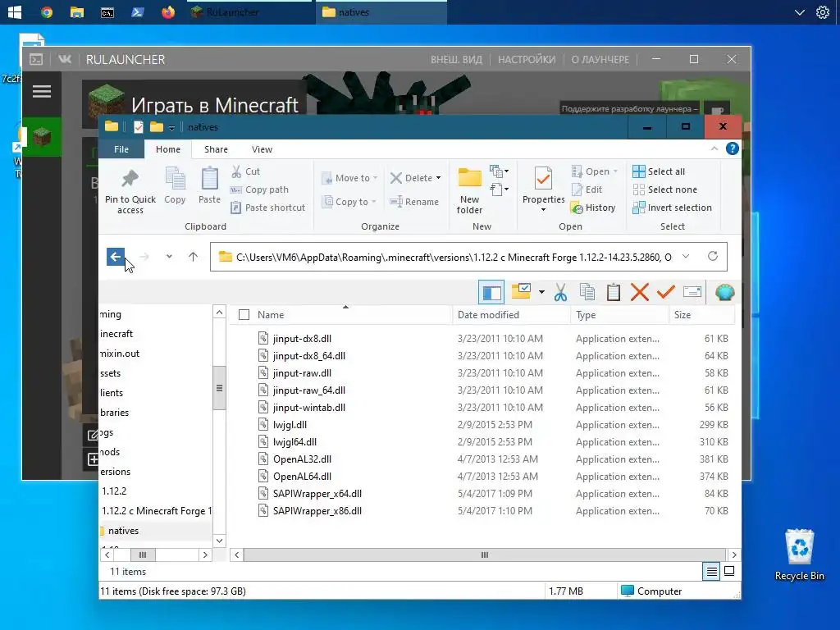This screenshot has width=840, height=630.
Task: Go up one folder level
Action: tap(193, 257)
